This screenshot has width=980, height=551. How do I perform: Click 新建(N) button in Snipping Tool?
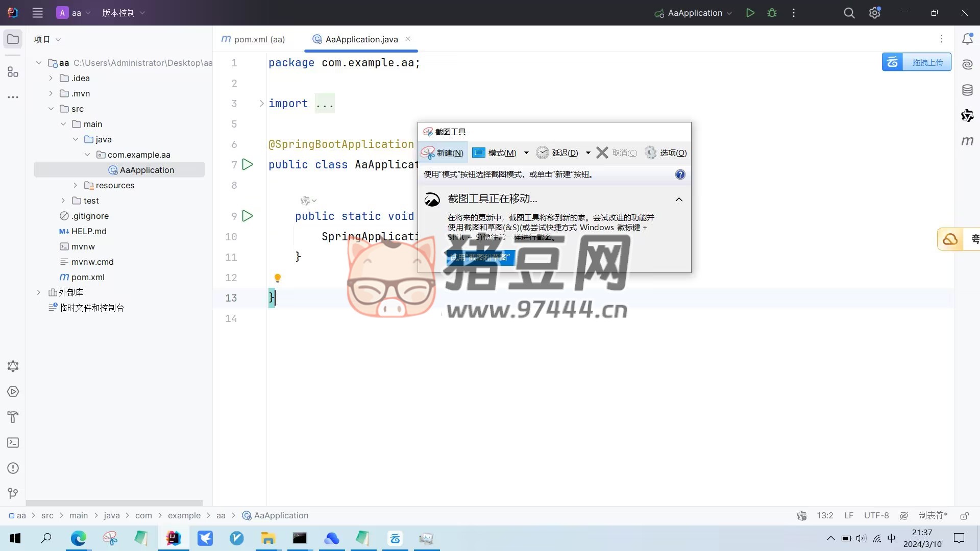[x=443, y=153]
